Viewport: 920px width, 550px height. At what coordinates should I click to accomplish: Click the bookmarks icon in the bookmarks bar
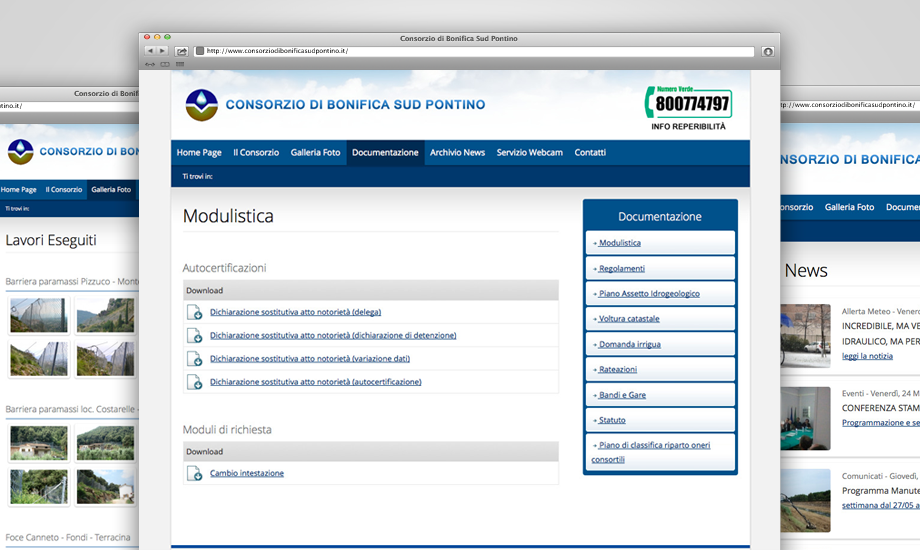165,64
